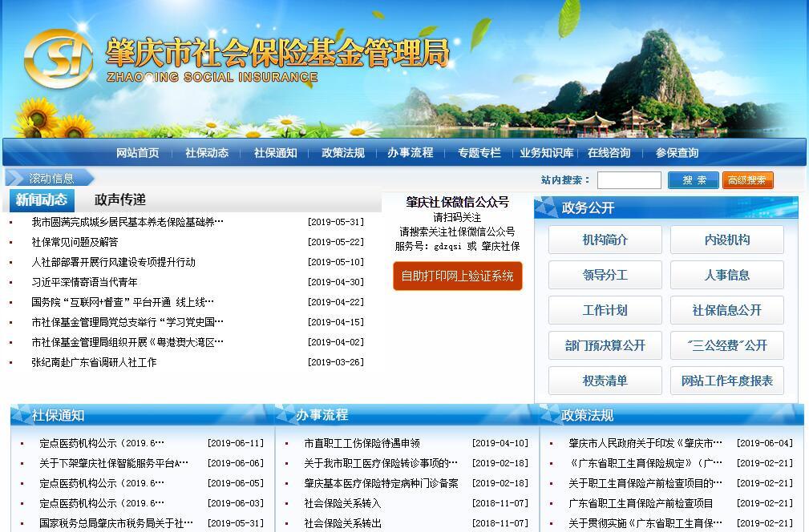The image size is (809, 532).
Task: Open 网站首页 in the navigation bar
Action: click(137, 153)
